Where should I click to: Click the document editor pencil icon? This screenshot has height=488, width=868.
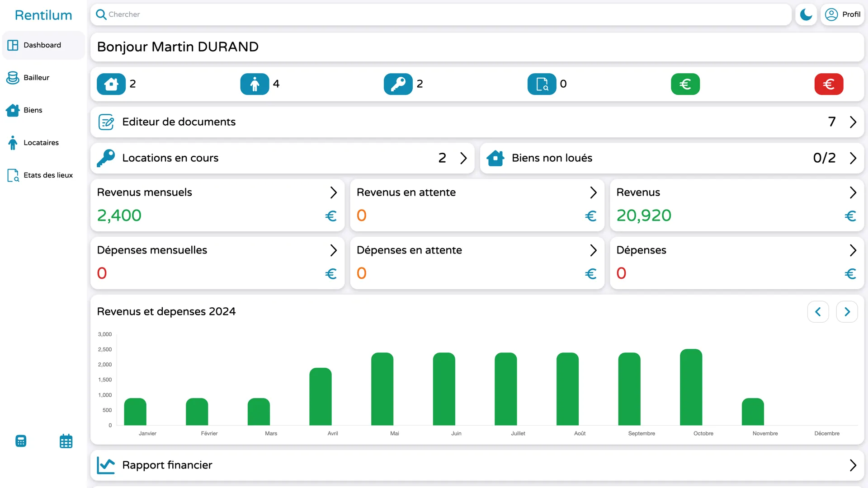pyautogui.click(x=106, y=122)
